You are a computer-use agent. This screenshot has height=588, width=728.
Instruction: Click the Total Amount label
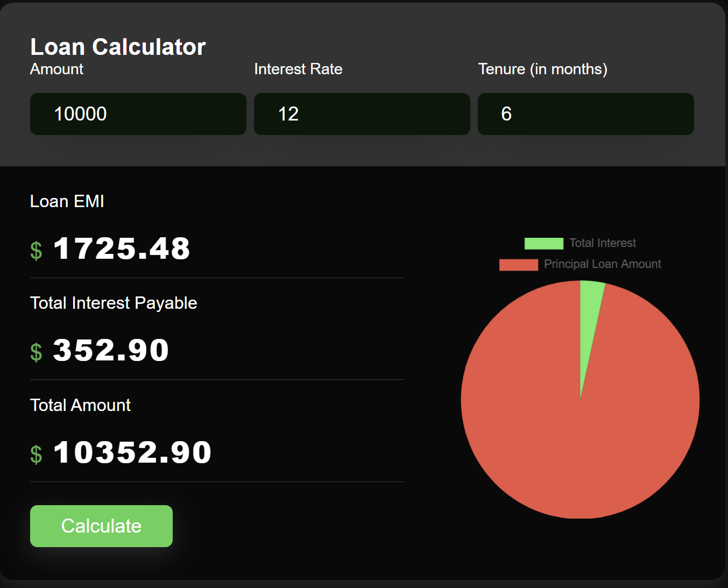pyautogui.click(x=80, y=405)
